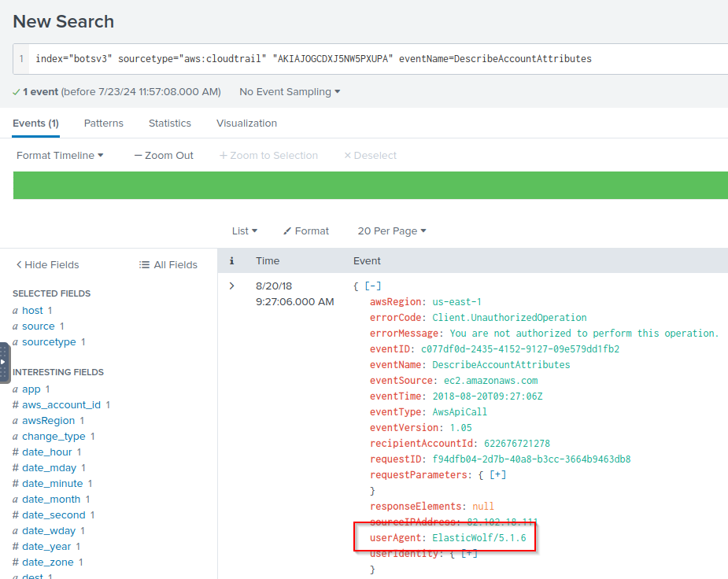Image resolution: width=728 pixels, height=579 pixels.
Task: Click the green timeline bar
Action: click(370, 186)
